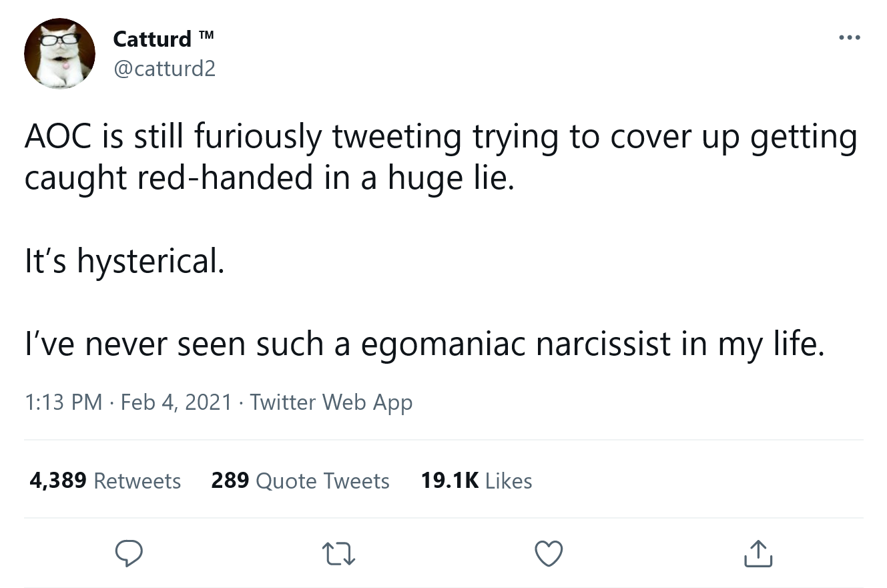View the 19.1K Likes list
Viewport: 887px width, 588px height.
(477, 481)
